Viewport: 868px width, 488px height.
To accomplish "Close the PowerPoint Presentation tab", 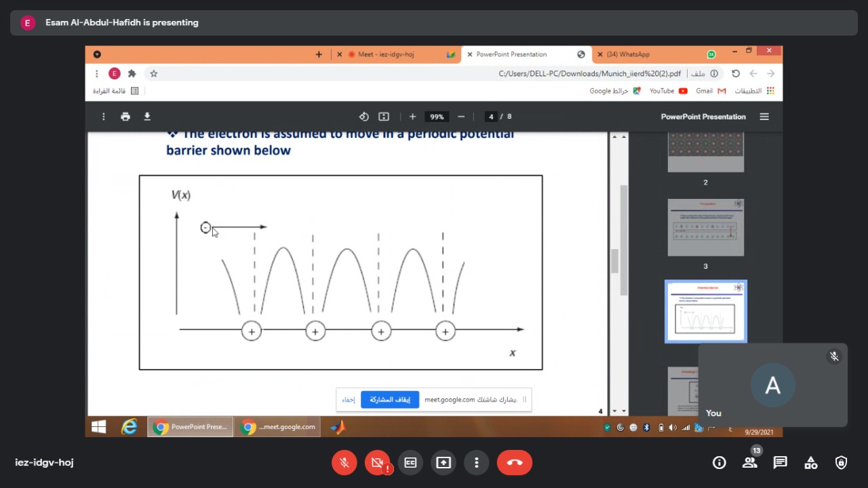I will coord(470,54).
